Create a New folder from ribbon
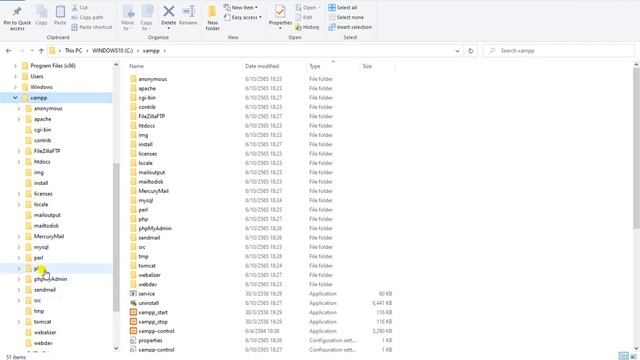 tap(212, 18)
